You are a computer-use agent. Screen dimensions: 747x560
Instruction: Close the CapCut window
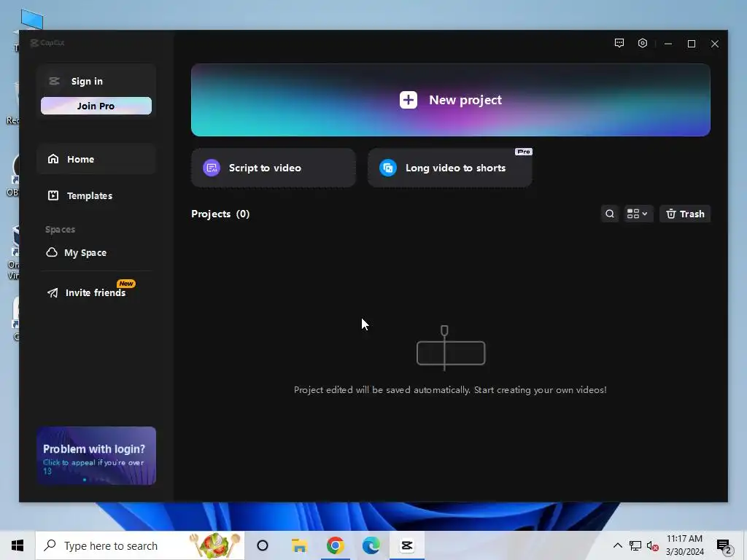715,43
